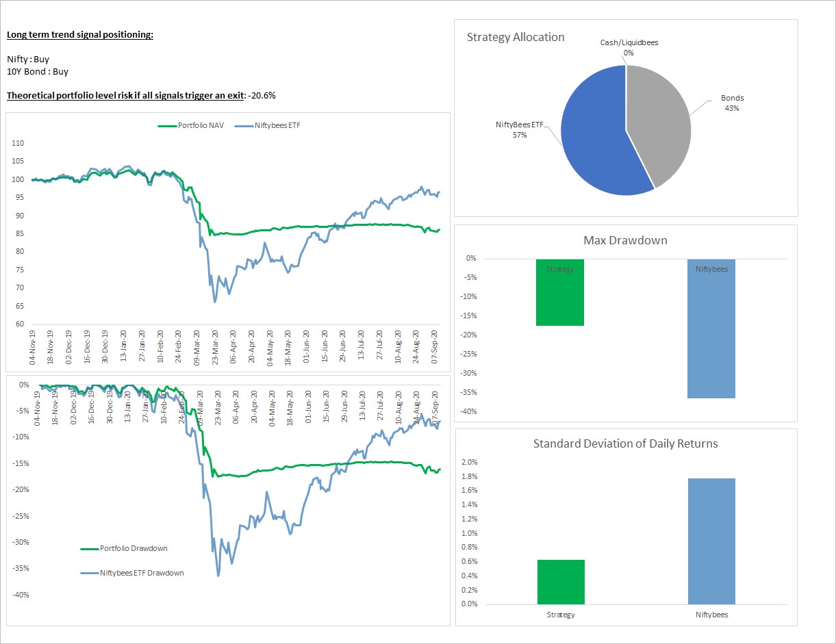Image resolution: width=836 pixels, height=644 pixels.
Task: Click the -20.6% portfolio risk value
Action: pyautogui.click(x=262, y=96)
